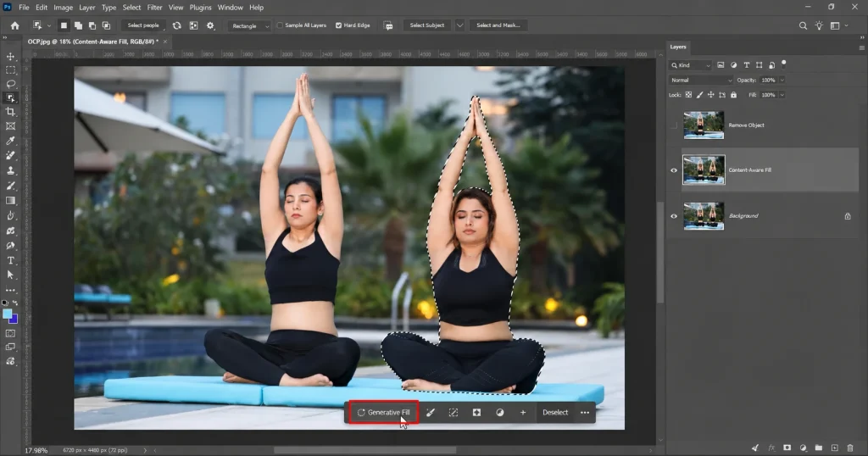
Task: Select the Spot Healing Brush tool
Action: click(10, 155)
